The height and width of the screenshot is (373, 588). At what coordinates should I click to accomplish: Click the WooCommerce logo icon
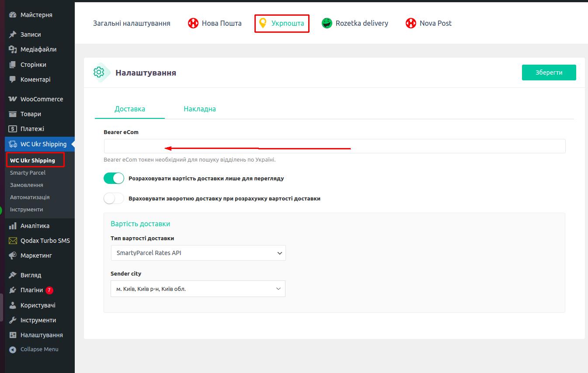click(13, 99)
